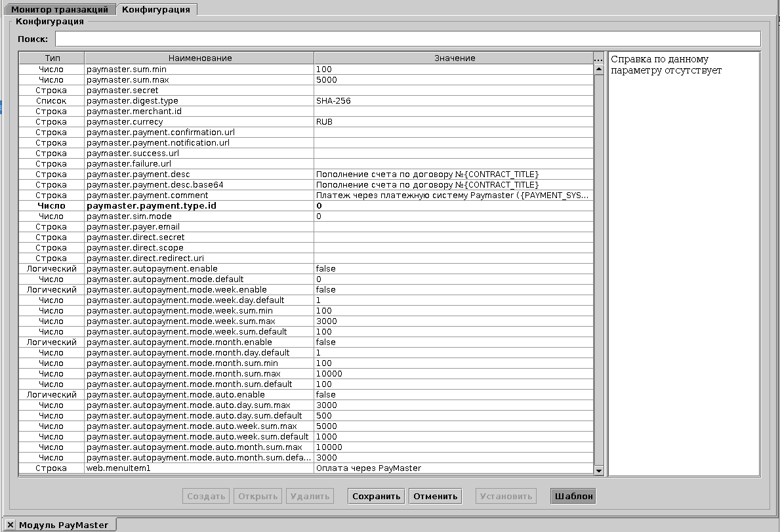
Task: Open the column options via the "..." button
Action: pos(598,58)
